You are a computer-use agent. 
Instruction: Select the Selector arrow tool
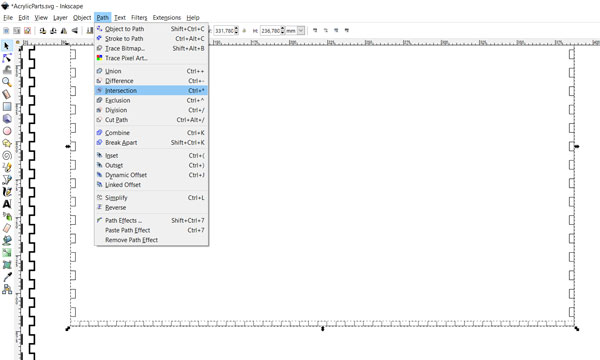click(x=7, y=46)
